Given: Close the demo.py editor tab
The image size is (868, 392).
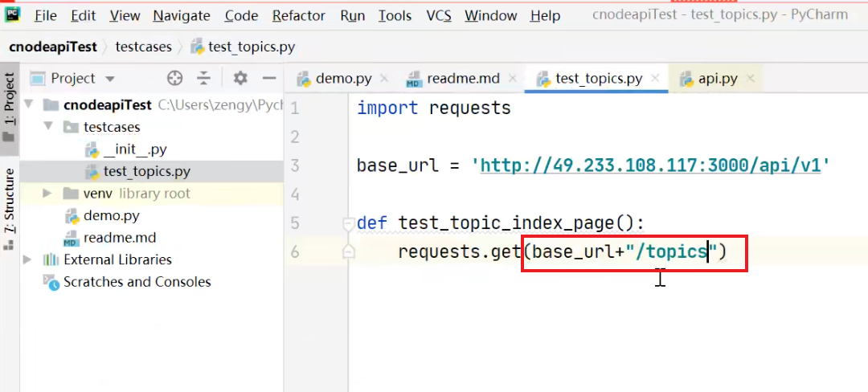Looking at the screenshot, I should (x=384, y=79).
